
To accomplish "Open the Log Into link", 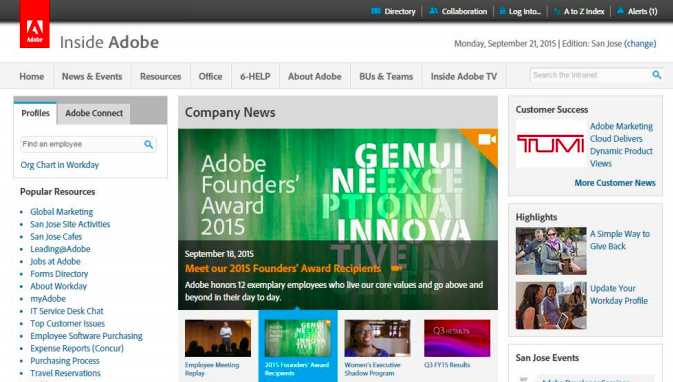I will click(x=524, y=11).
